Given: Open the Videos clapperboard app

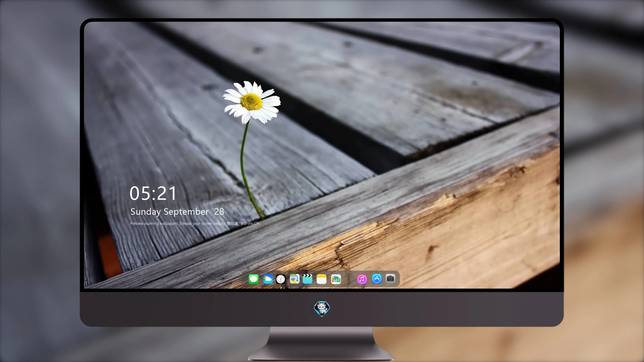Looking at the screenshot, I should click(308, 279).
